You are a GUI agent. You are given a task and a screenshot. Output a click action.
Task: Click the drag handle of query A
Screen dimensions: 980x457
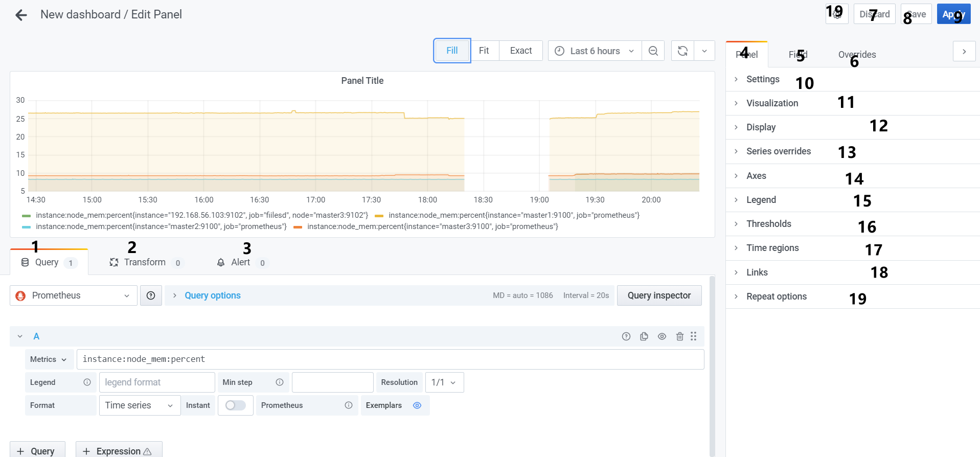(694, 336)
